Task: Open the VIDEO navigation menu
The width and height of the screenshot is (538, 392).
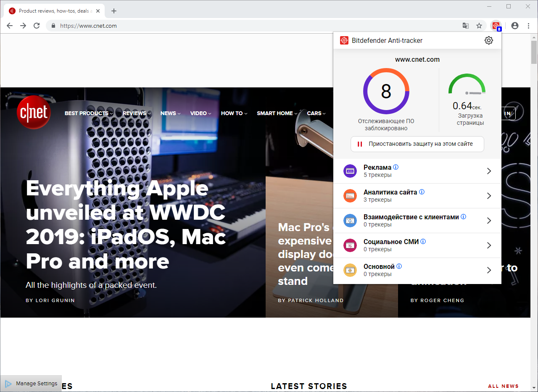Action: tap(200, 113)
